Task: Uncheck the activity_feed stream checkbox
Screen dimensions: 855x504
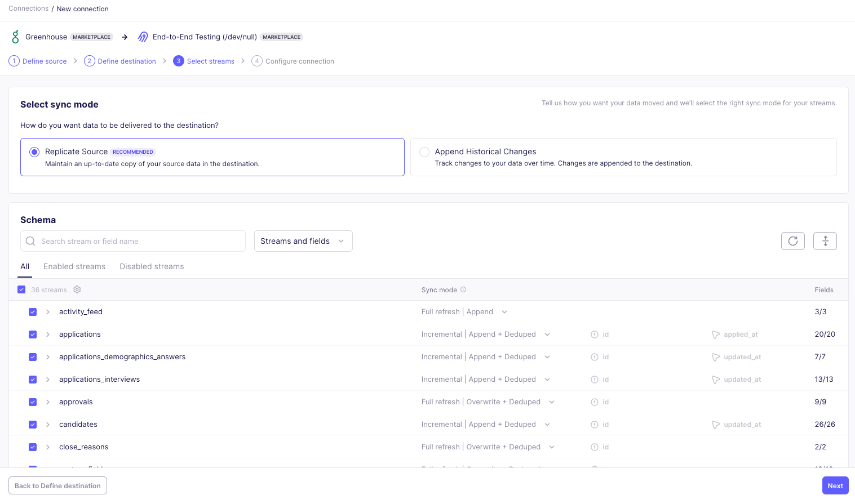Action: 33,312
